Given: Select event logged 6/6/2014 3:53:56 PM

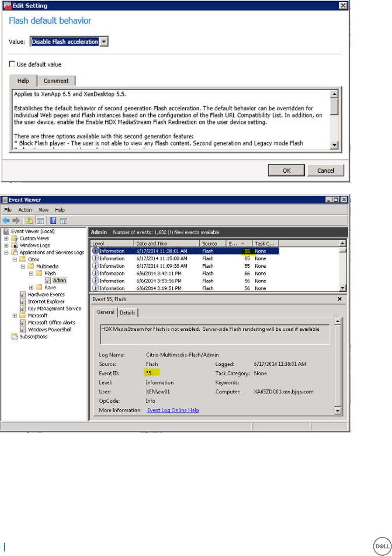Looking at the screenshot, I should 185,281.
